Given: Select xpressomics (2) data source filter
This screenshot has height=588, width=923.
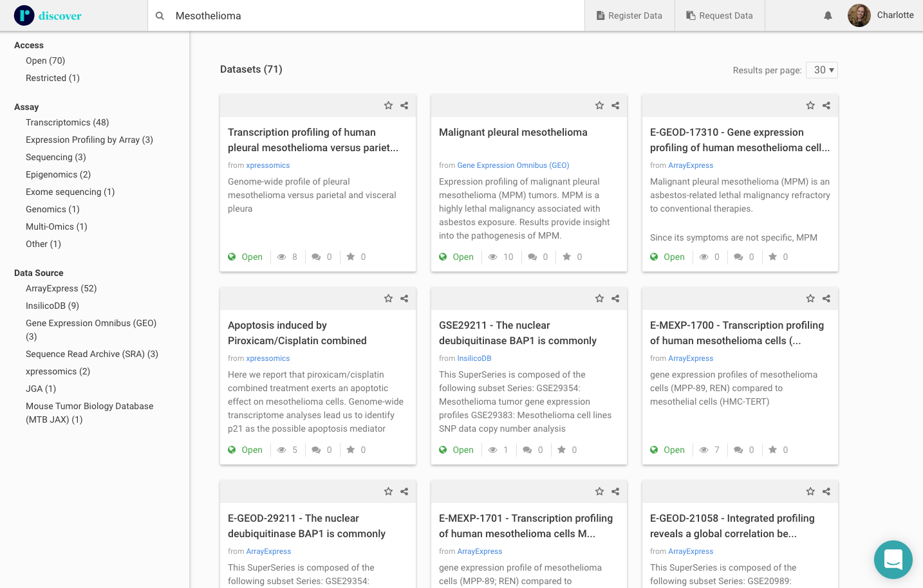Looking at the screenshot, I should [x=58, y=371].
